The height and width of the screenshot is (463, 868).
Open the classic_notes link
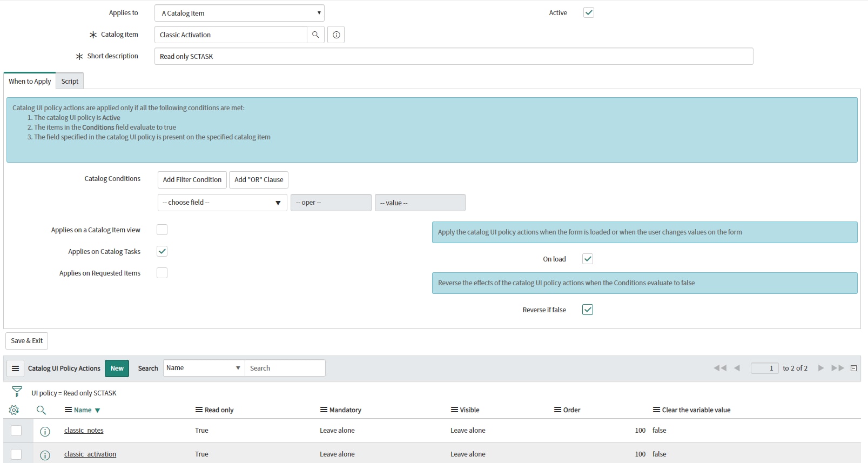84,431
